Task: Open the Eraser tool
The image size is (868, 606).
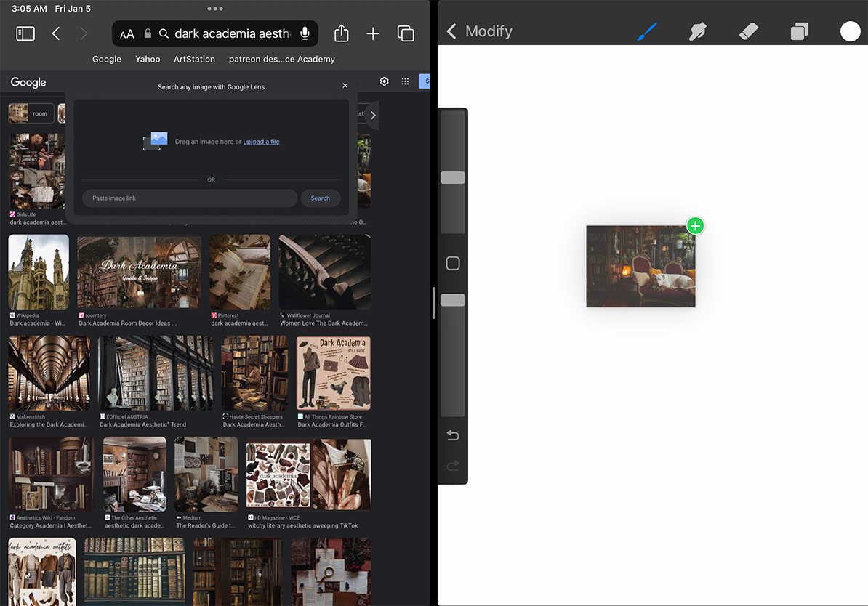Action: pos(748,31)
